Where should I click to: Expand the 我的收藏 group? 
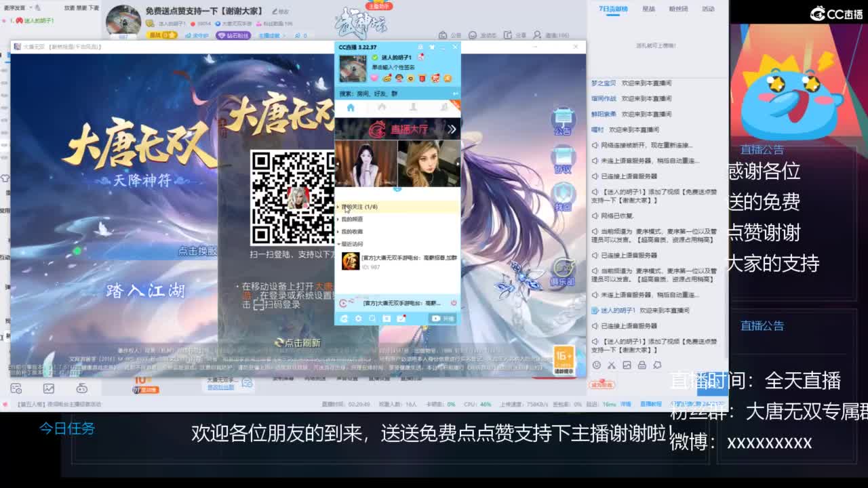tap(397, 231)
